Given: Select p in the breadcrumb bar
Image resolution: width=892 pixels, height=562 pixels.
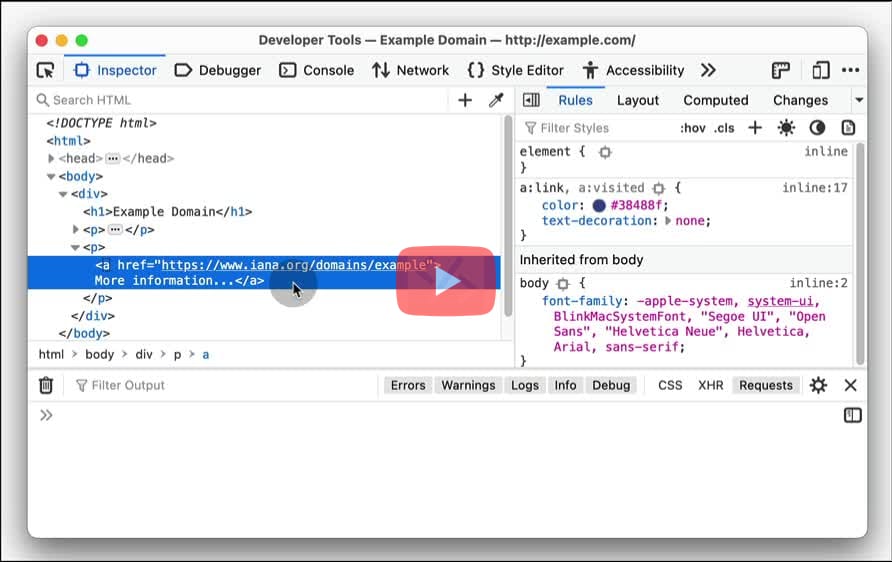Looking at the screenshot, I should point(177,354).
